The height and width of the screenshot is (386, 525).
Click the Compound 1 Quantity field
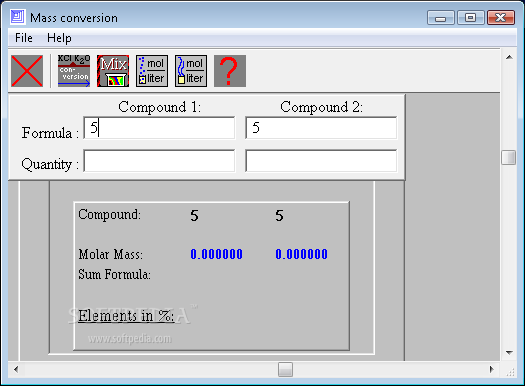[159, 161]
